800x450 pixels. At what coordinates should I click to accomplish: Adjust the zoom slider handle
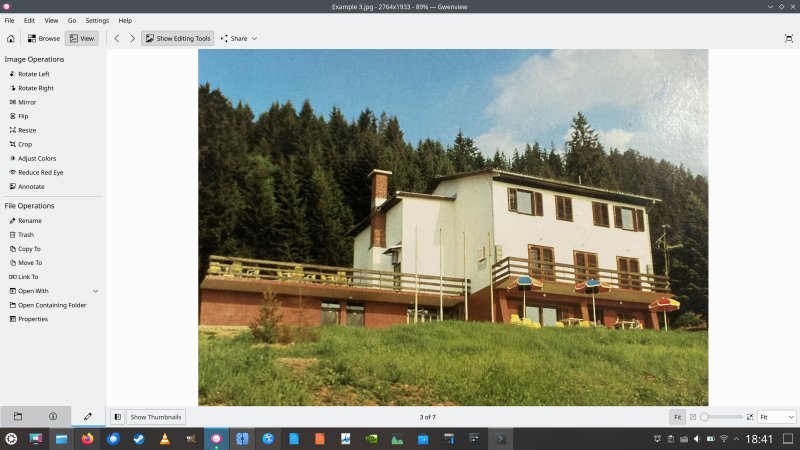click(x=704, y=417)
